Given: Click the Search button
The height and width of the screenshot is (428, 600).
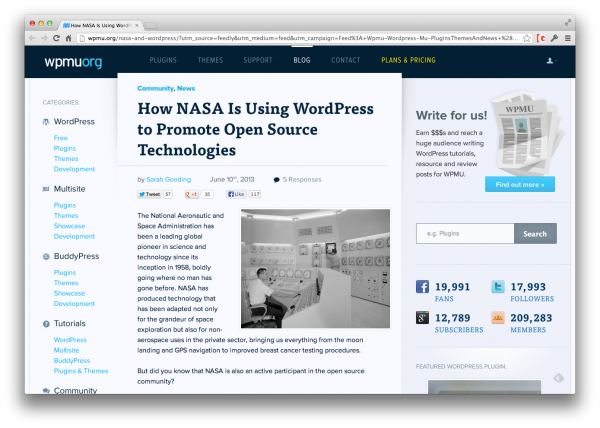Looking at the screenshot, I should [535, 233].
